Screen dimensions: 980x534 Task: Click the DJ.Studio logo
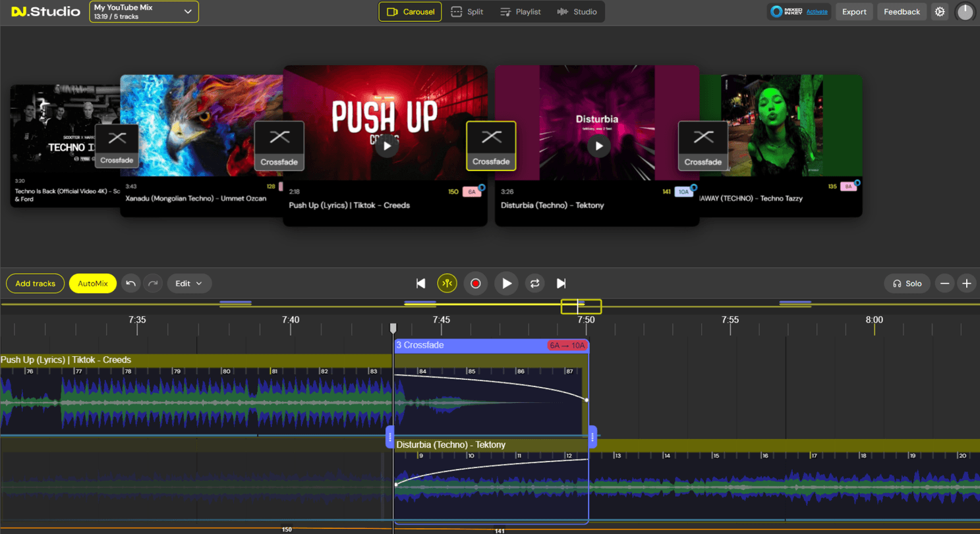(x=45, y=12)
